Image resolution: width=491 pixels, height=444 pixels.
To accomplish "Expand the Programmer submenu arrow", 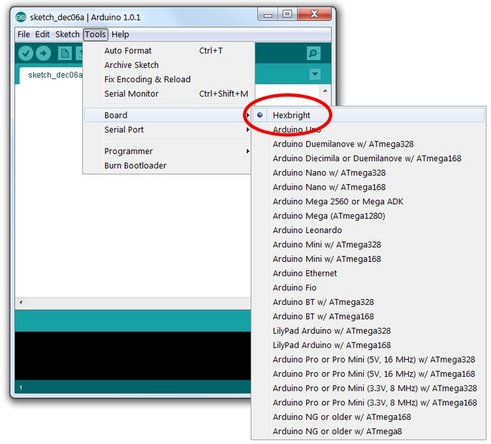I will (x=247, y=151).
